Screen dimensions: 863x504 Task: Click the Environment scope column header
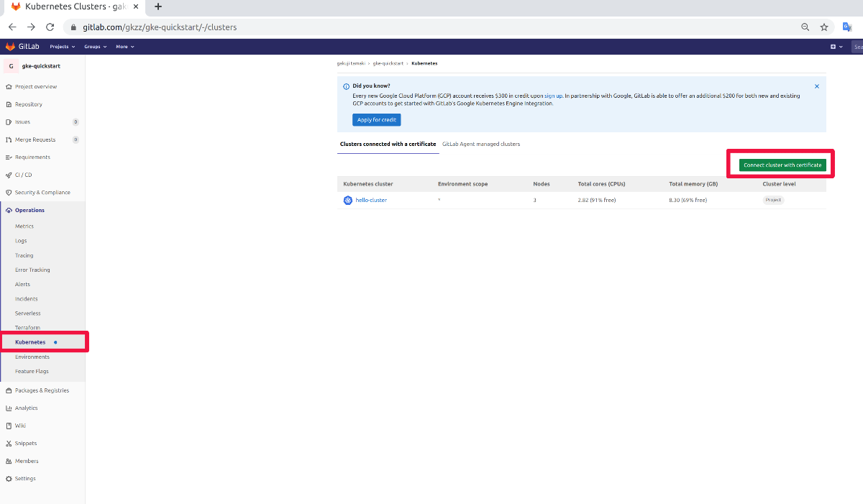462,184
